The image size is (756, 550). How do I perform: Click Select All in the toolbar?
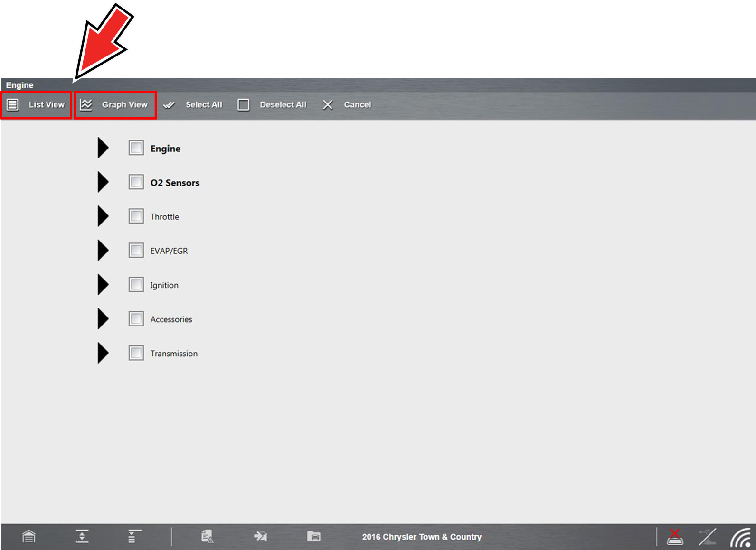click(203, 105)
